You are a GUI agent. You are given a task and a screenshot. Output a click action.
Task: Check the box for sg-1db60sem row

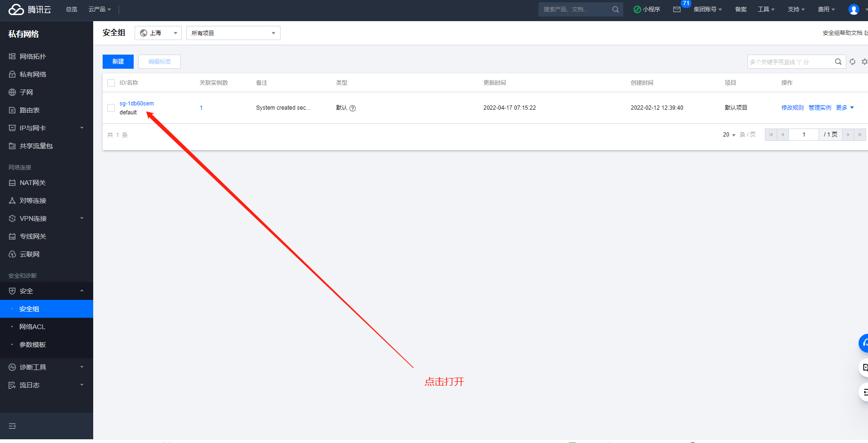[x=111, y=108]
